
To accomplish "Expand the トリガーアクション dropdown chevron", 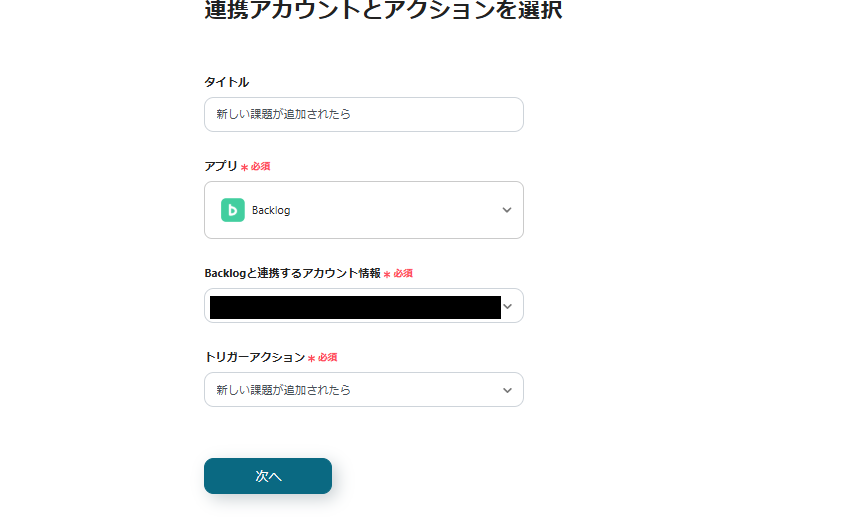I will pos(507,390).
